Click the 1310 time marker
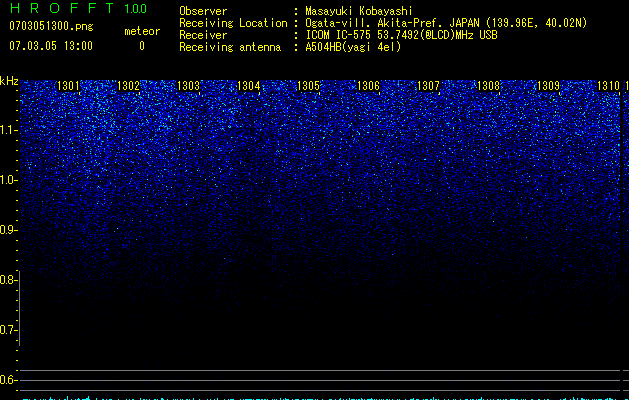 coord(609,86)
